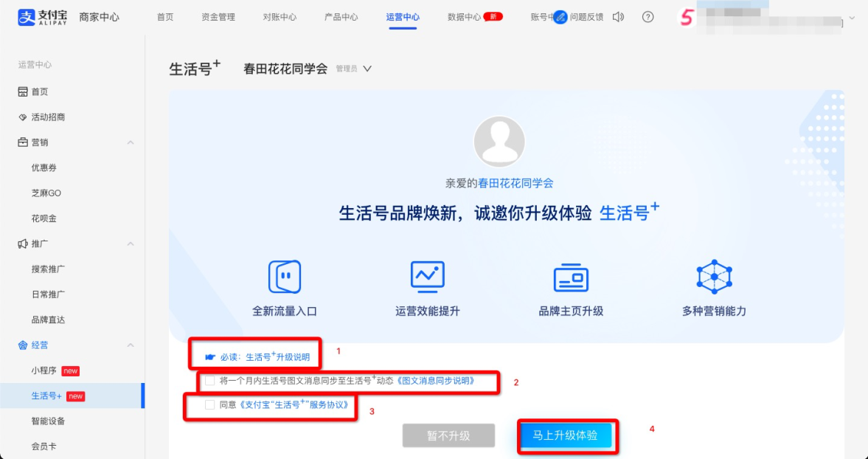Open 小程序 in the sidebar
This screenshot has width=868, height=459.
tap(44, 371)
